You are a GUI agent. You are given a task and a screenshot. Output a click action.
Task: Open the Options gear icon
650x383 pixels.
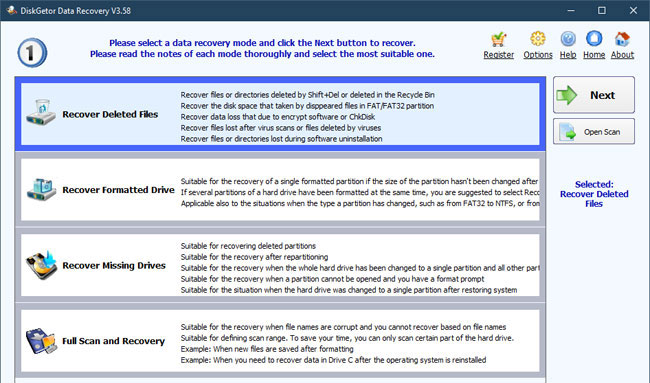[x=538, y=39]
